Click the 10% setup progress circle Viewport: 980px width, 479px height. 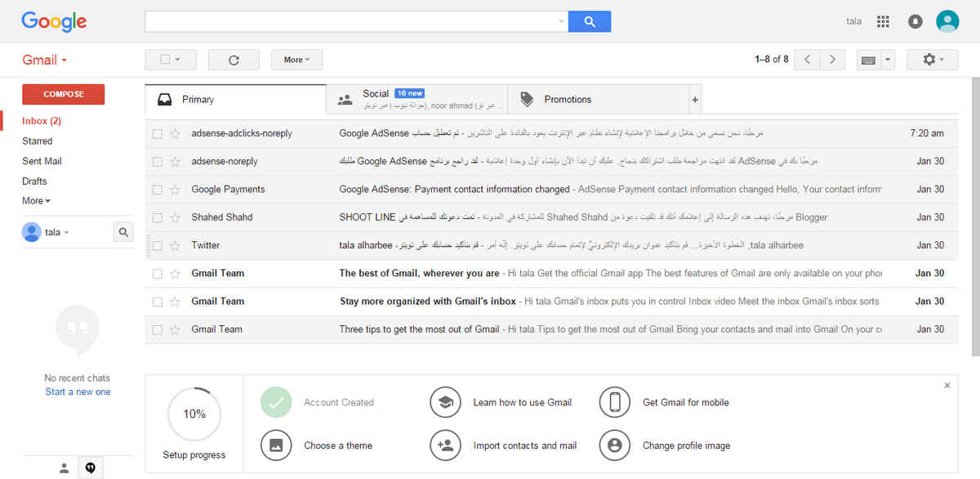(194, 414)
